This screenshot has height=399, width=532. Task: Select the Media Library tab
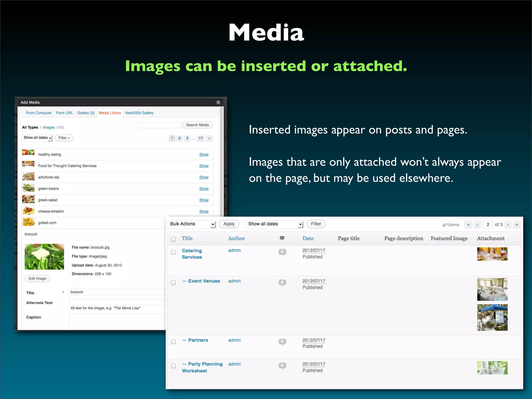click(x=110, y=113)
